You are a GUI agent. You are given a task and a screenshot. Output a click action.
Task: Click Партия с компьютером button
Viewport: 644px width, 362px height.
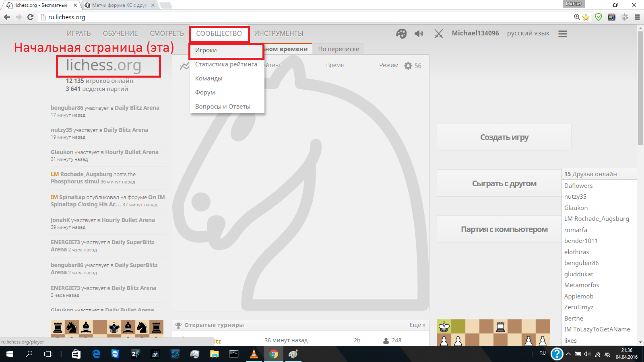tap(499, 229)
